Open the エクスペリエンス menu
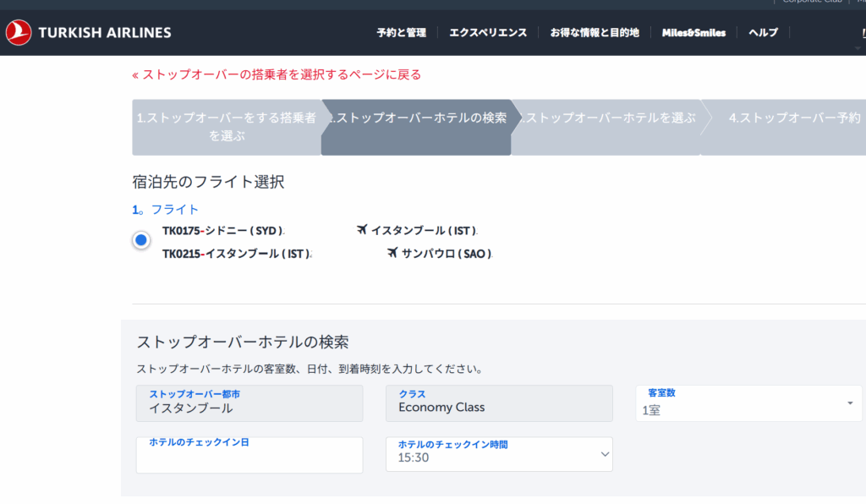This screenshot has height=504, width=866. click(488, 33)
